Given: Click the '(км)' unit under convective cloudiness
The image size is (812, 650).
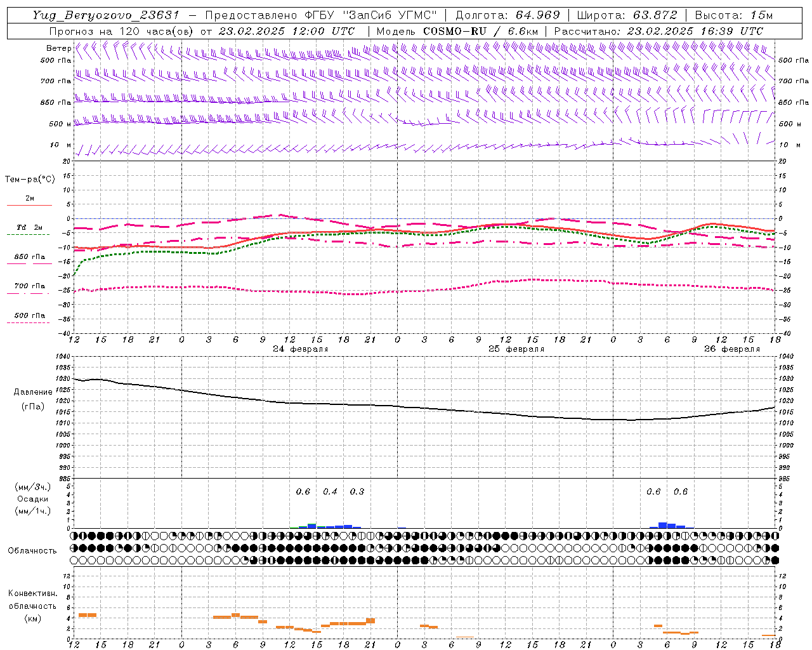Looking at the screenshot, I should [33, 618].
